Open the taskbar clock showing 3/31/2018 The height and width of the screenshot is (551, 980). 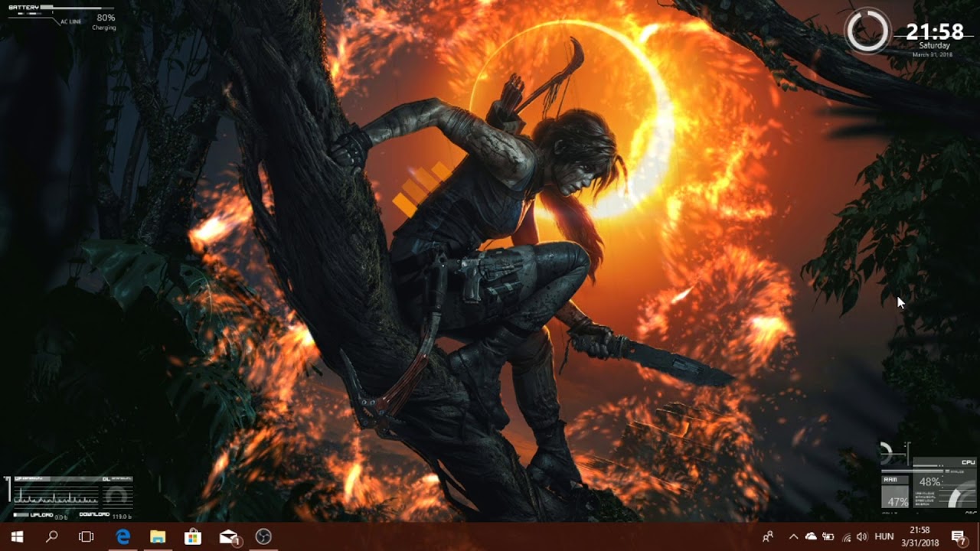[x=920, y=536]
